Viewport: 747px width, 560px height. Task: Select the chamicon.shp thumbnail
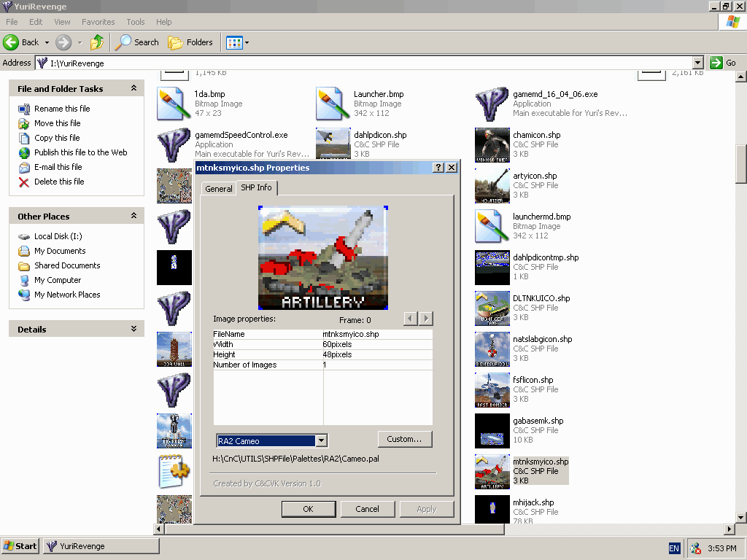click(492, 145)
